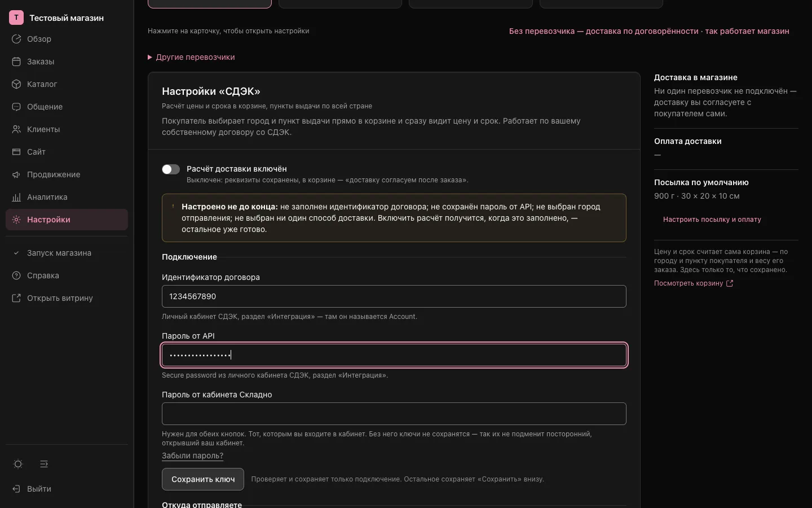Open Каталог menu item
812x508 pixels.
coord(67,84)
